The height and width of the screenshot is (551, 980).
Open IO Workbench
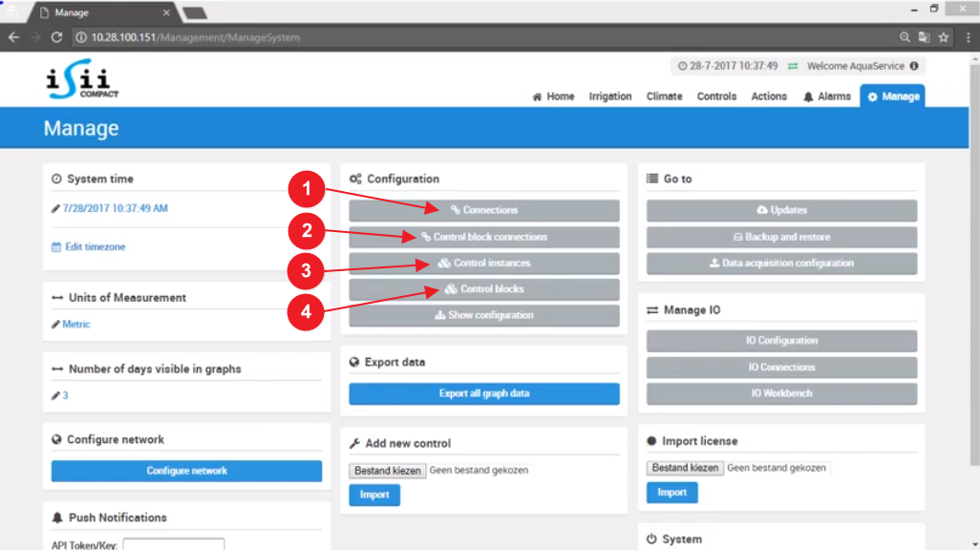[782, 393]
